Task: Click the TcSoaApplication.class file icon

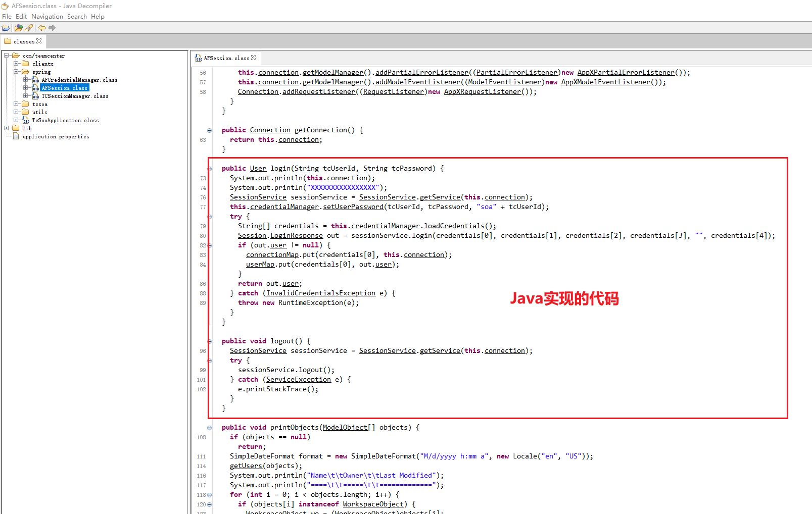Action: pyautogui.click(x=26, y=120)
